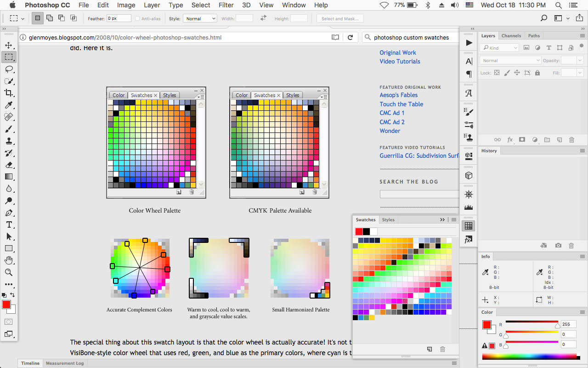Viewport: 588px width, 368px height.
Task: Open the Swatches panel flyout menu
Action: coord(454,220)
